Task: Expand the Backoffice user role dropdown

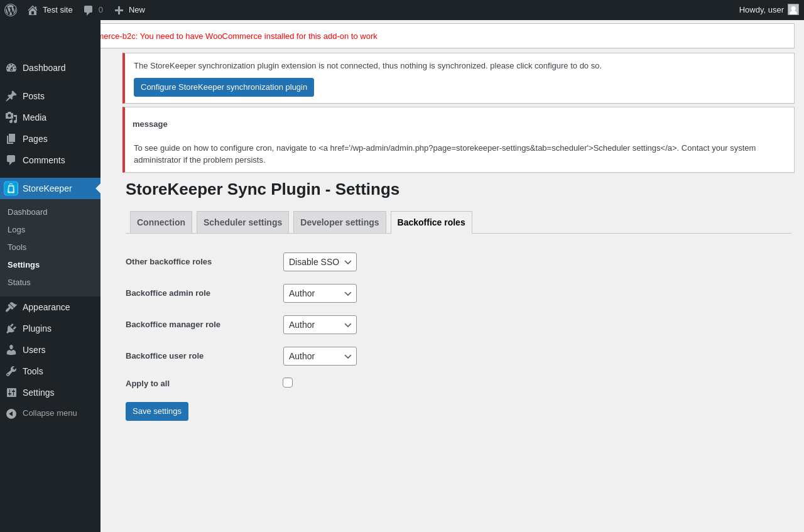Action: (320, 356)
